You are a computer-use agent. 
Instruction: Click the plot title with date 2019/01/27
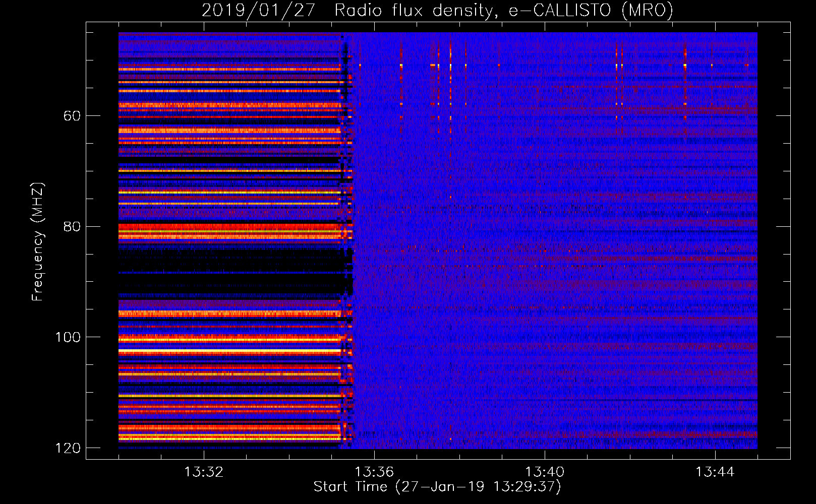[x=437, y=10]
